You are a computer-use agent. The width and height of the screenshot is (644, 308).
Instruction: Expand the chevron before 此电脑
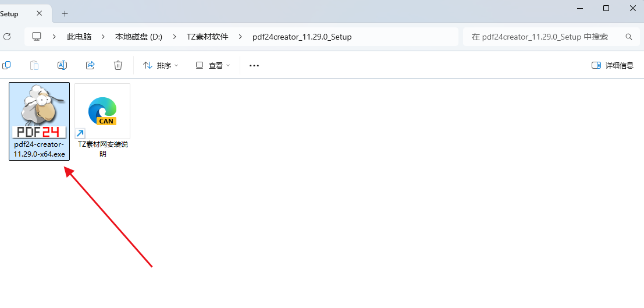click(54, 37)
